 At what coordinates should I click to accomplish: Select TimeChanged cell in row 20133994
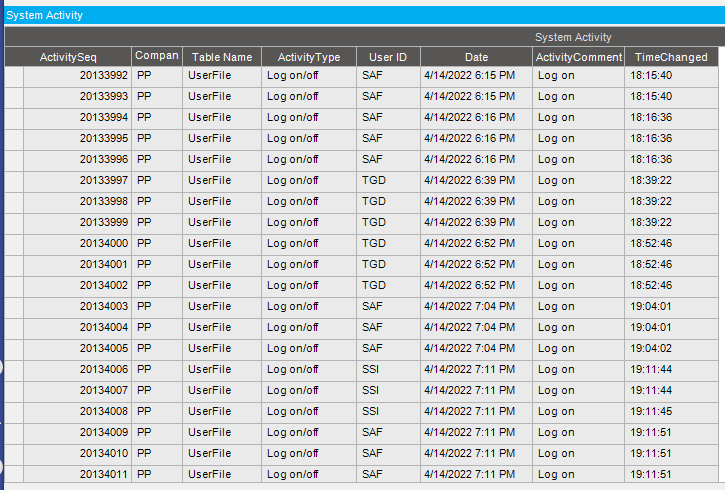coord(671,118)
